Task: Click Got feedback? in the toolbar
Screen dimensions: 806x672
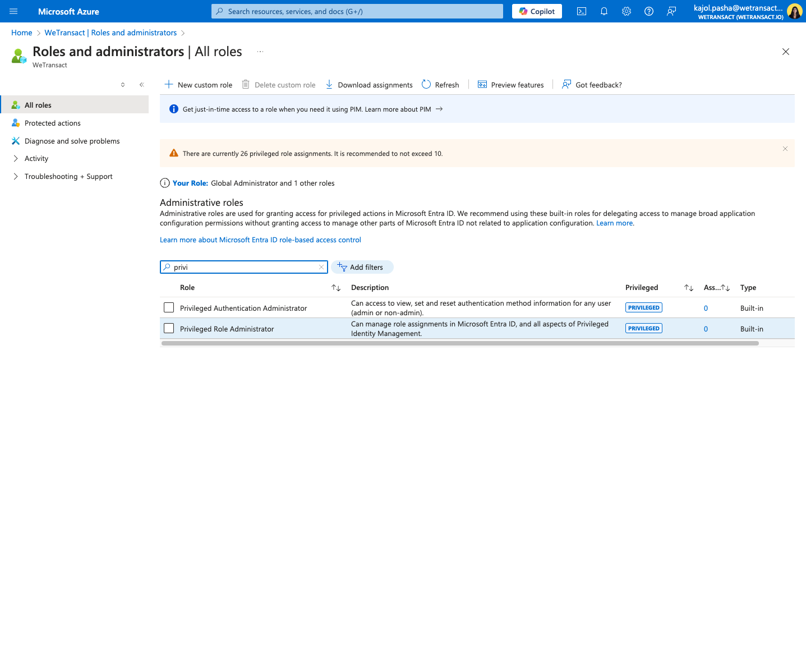Action: [x=592, y=85]
